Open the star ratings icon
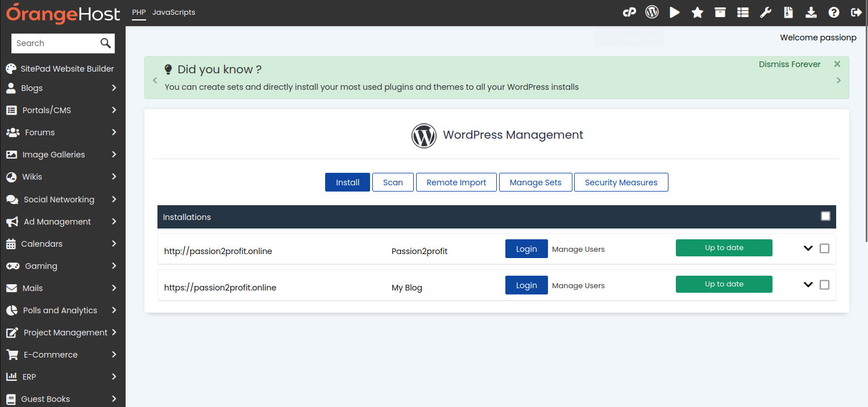 tap(697, 13)
